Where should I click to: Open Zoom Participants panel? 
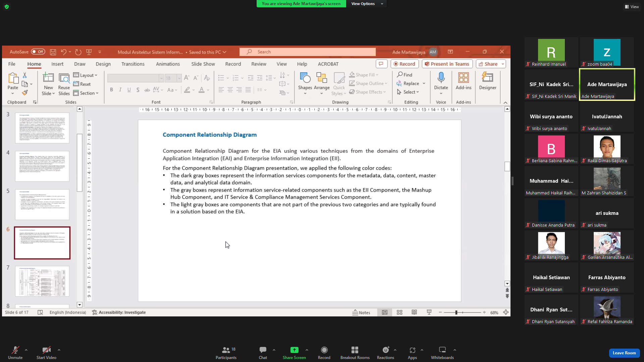pos(226,353)
